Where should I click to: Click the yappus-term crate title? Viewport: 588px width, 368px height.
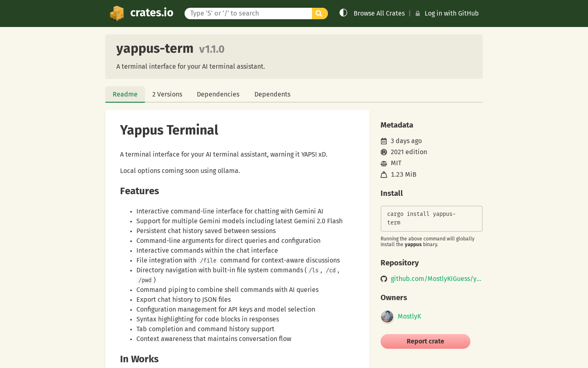pyautogui.click(x=155, y=49)
